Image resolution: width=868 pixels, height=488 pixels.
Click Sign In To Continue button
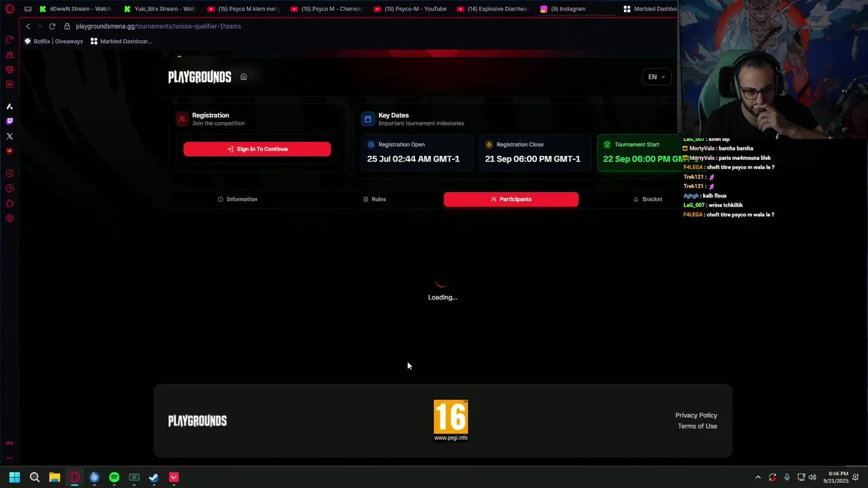click(257, 149)
